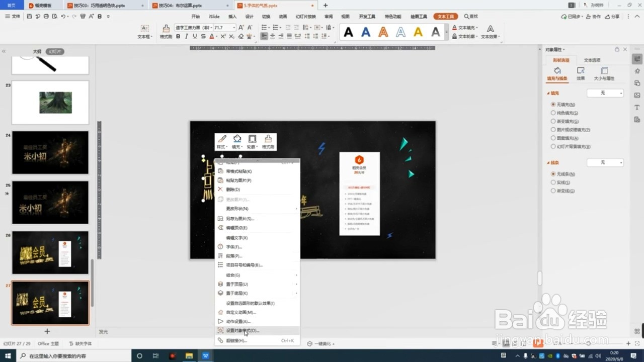Collapse the Line (线条) section triangle

click(548, 162)
